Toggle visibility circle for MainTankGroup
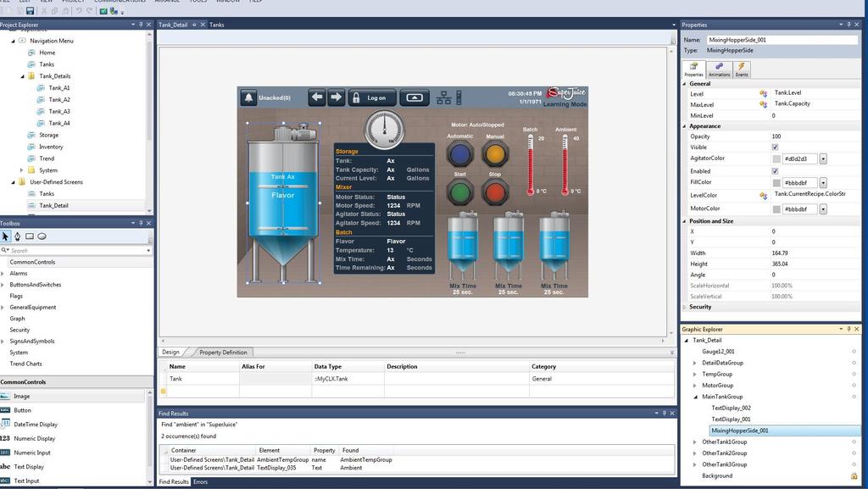 pos(854,397)
